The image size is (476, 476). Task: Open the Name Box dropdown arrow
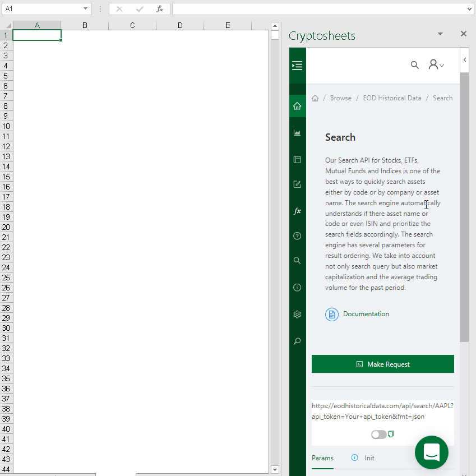(86, 8)
